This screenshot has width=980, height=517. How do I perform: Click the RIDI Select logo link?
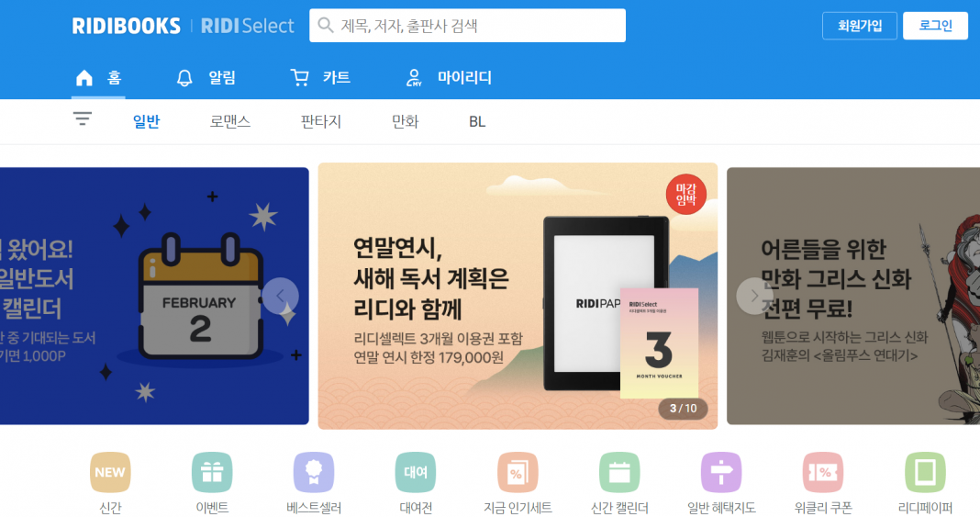(247, 26)
